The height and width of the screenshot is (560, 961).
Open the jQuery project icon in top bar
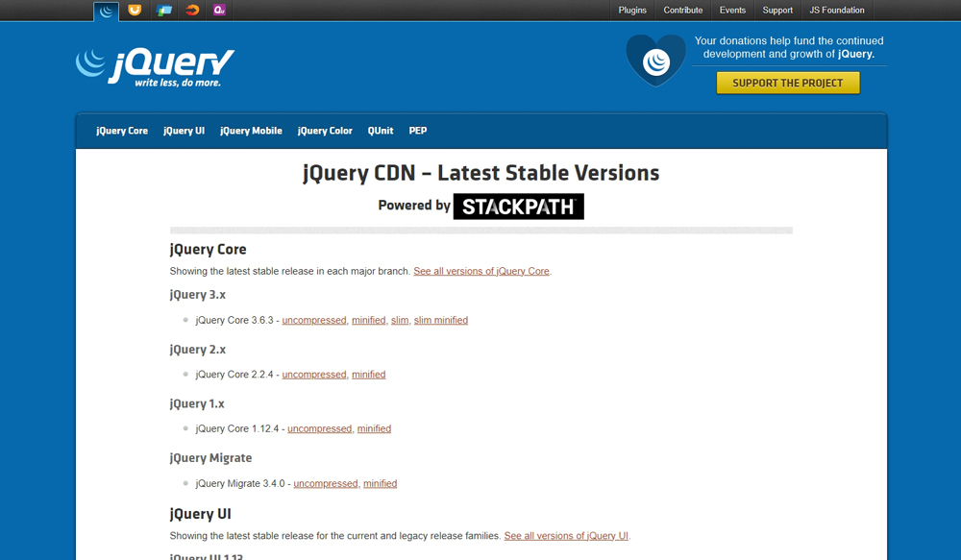point(106,11)
